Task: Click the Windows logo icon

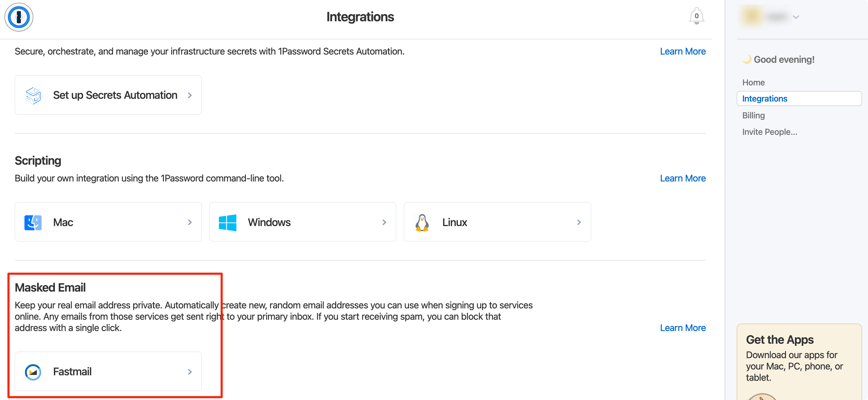Action: (x=228, y=222)
